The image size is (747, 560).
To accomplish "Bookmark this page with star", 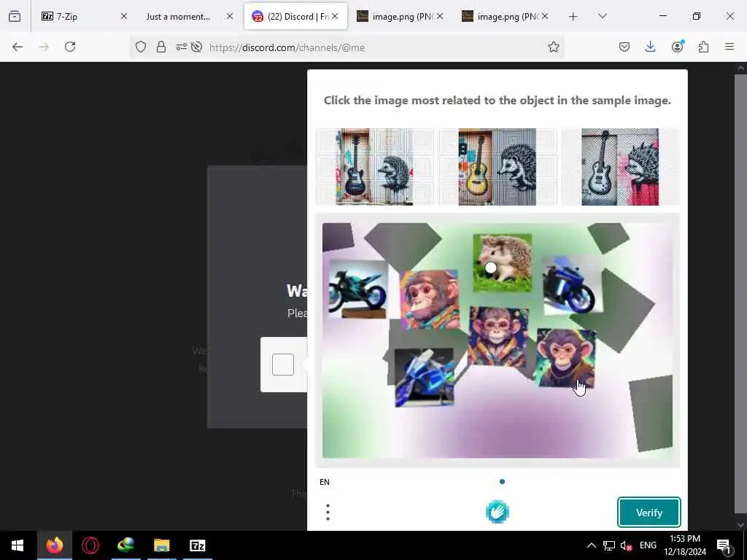I will click(553, 47).
